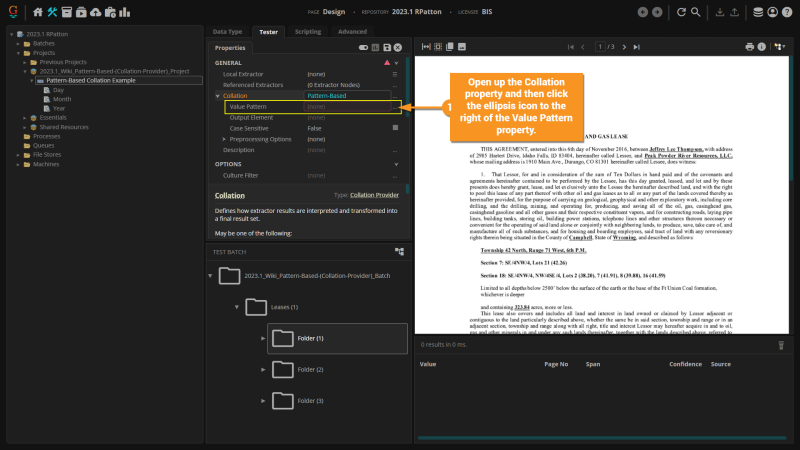The height and width of the screenshot is (450, 800).
Task: Click the test batch tree view icon
Action: tap(399, 251)
